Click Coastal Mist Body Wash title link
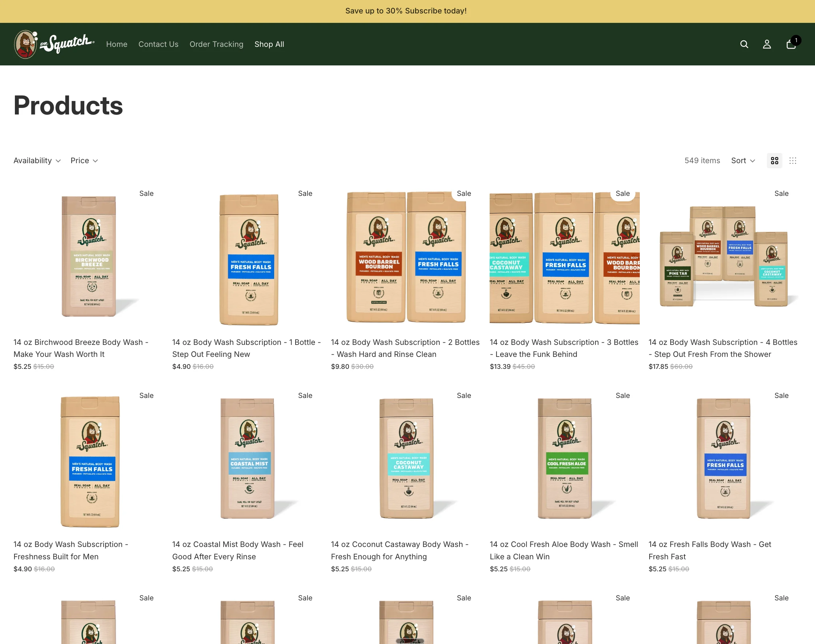The image size is (815, 644). [238, 550]
